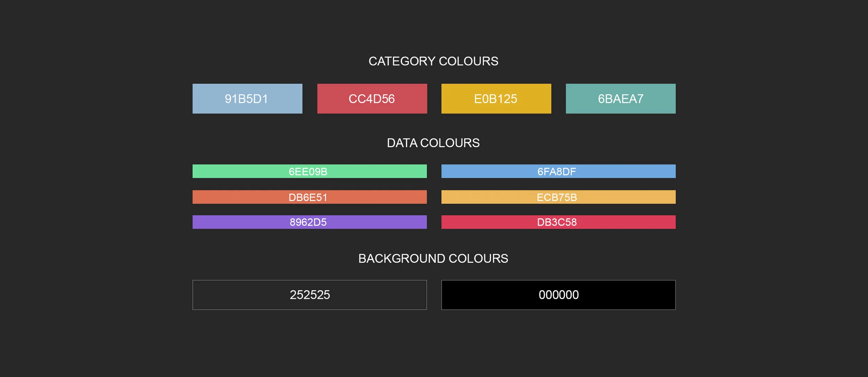Choose the teal 6BAEA7 category swatch

(621, 99)
